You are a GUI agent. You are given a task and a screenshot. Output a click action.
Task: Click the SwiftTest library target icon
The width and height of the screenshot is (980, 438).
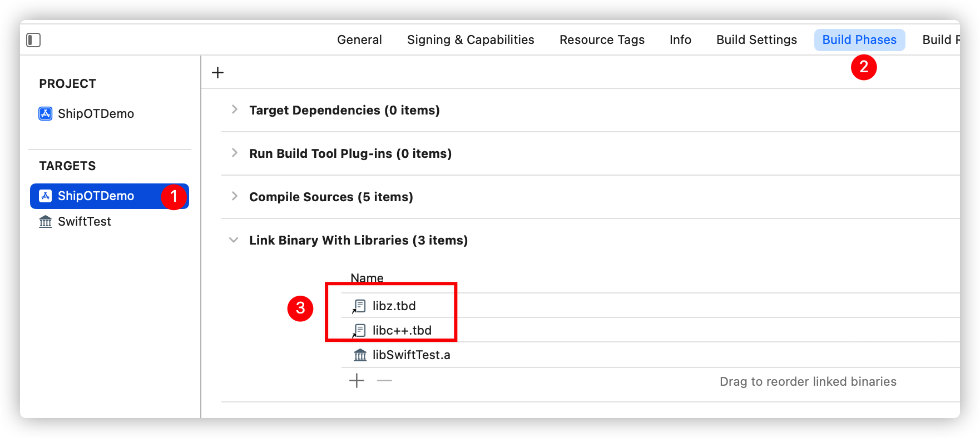pyautogui.click(x=46, y=221)
